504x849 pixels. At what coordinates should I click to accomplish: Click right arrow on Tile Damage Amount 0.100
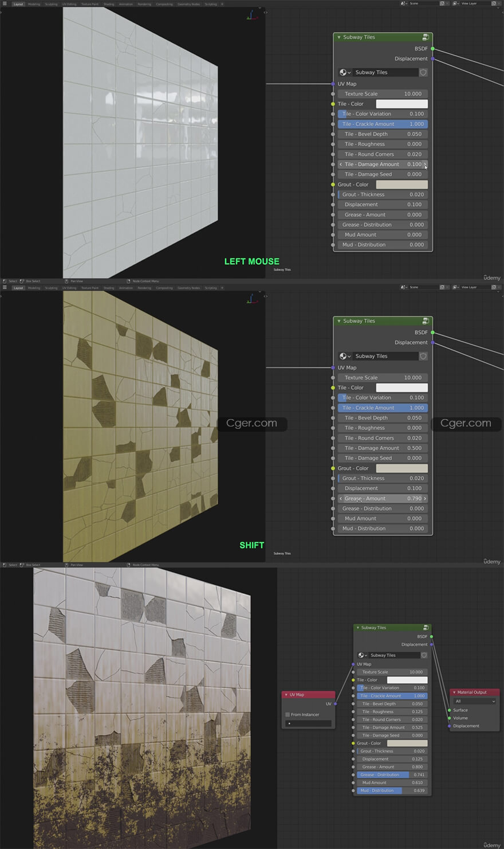(424, 165)
